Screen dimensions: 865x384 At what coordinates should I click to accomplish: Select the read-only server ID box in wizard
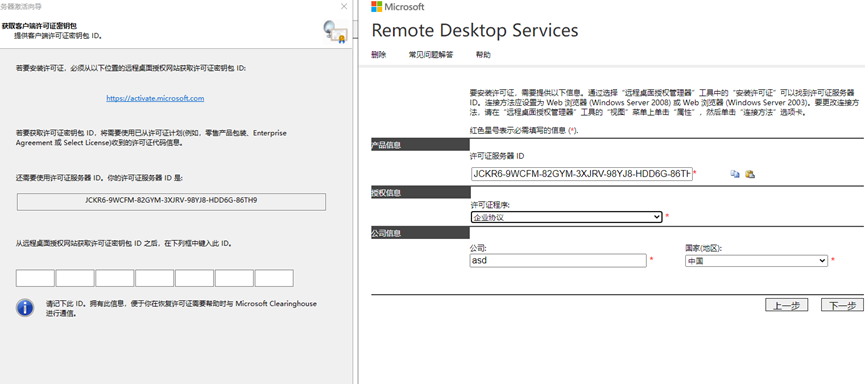tap(172, 201)
